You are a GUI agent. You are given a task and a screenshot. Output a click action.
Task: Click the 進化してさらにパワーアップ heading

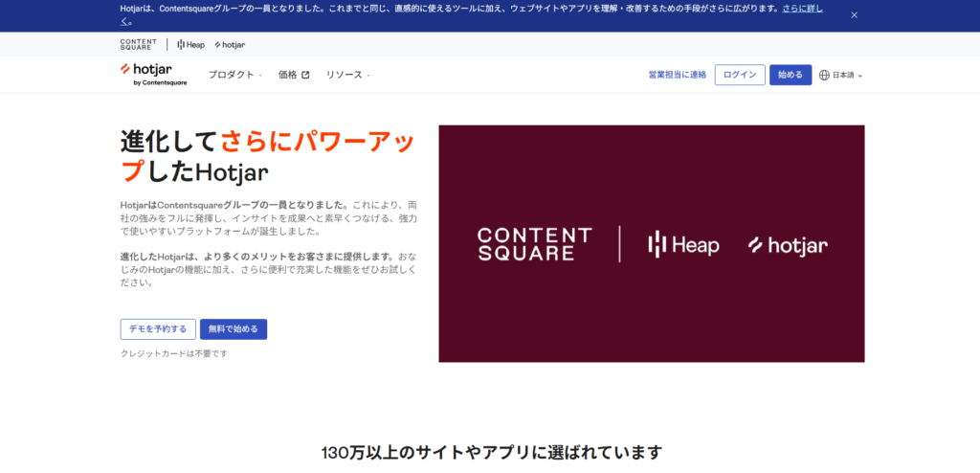click(x=268, y=156)
